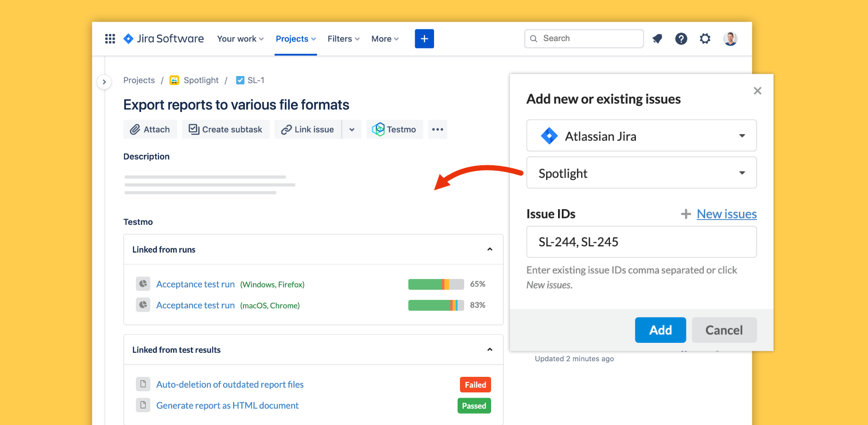Click file icon beside Generate report result
Image resolution: width=868 pixels, height=425 pixels.
143,405
